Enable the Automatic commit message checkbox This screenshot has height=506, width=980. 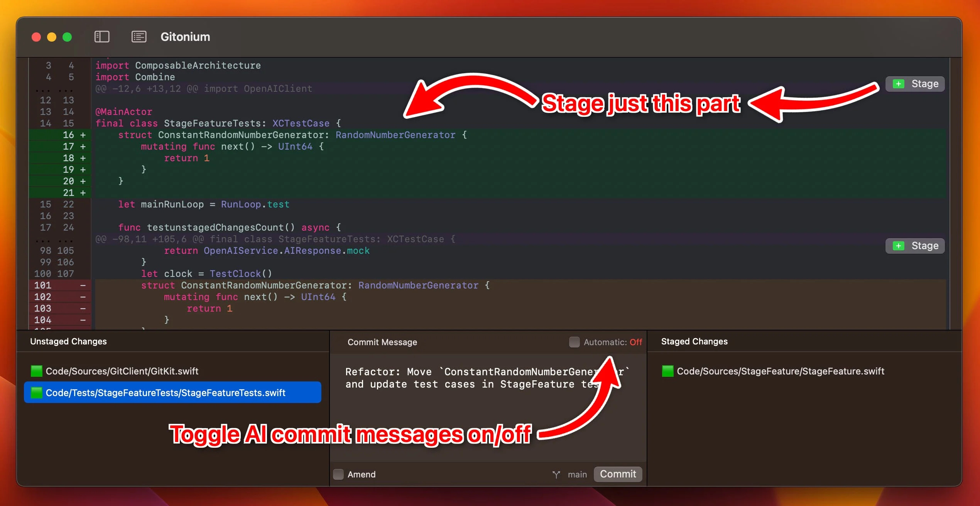[x=574, y=342]
